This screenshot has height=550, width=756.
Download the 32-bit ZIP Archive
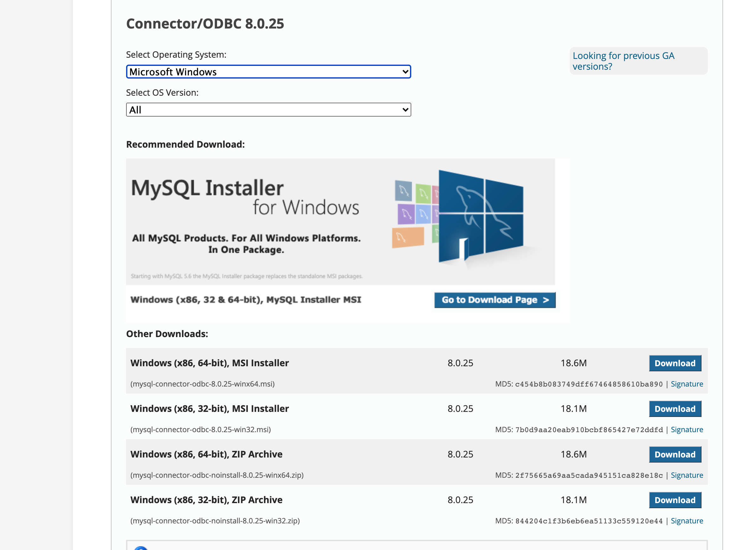(x=675, y=500)
